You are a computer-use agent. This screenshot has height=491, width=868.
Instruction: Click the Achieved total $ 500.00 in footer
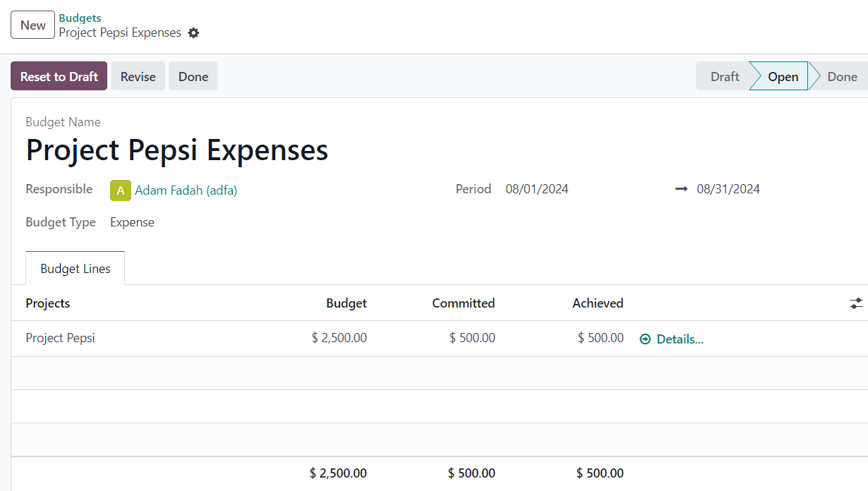600,473
